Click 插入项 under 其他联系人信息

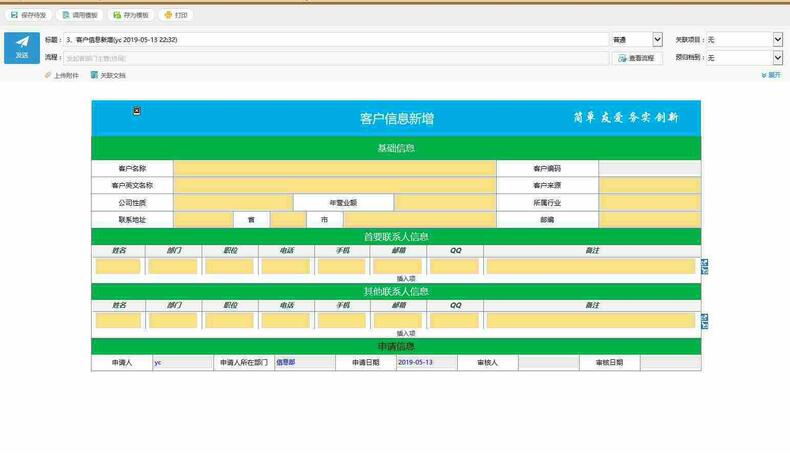coord(406,333)
